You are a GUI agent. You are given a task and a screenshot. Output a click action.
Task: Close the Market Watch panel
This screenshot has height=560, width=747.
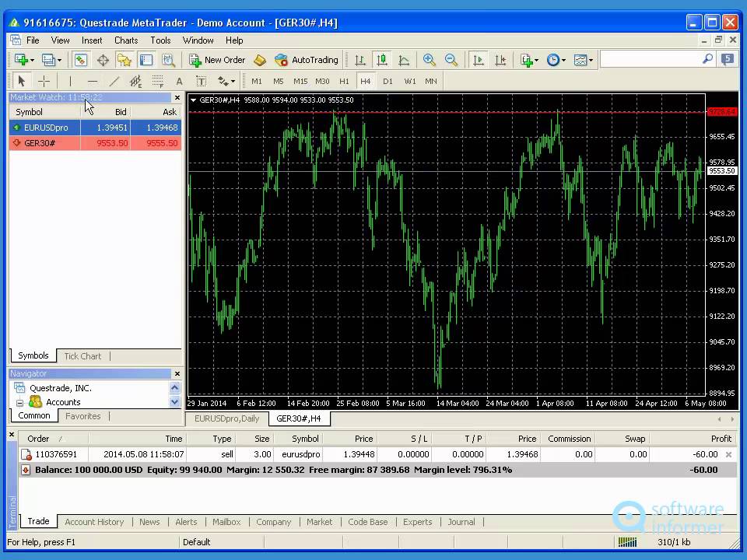pyautogui.click(x=177, y=98)
